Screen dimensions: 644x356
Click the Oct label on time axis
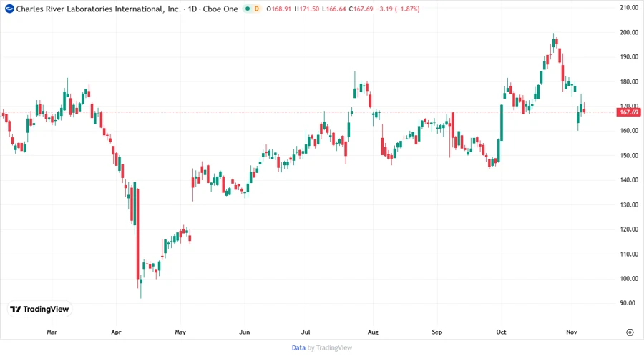click(501, 332)
